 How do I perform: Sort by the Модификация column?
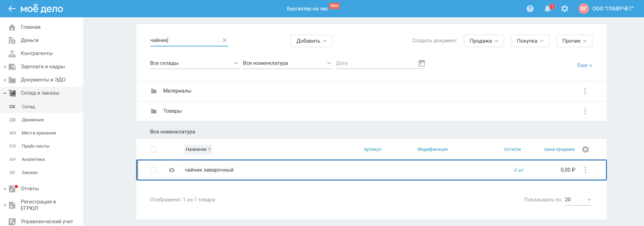tap(432, 149)
